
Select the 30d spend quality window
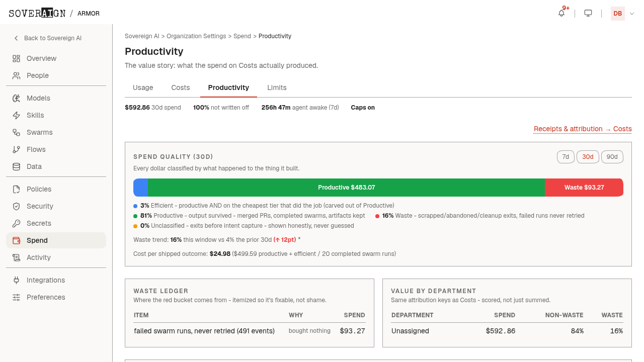[588, 157]
